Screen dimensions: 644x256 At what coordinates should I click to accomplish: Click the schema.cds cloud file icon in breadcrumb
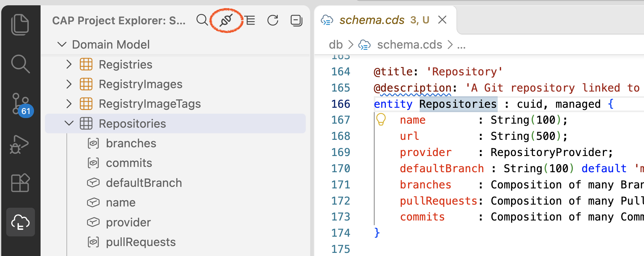364,45
